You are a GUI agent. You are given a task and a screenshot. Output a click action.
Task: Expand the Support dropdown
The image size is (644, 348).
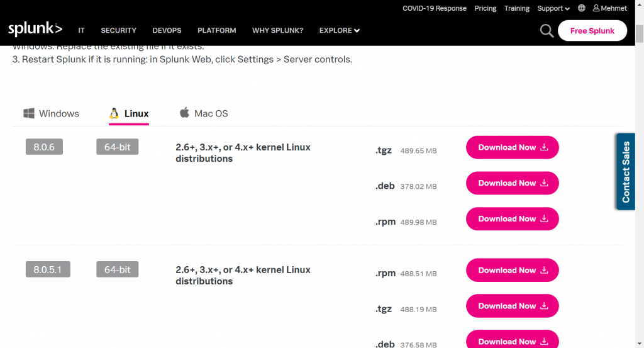553,8
